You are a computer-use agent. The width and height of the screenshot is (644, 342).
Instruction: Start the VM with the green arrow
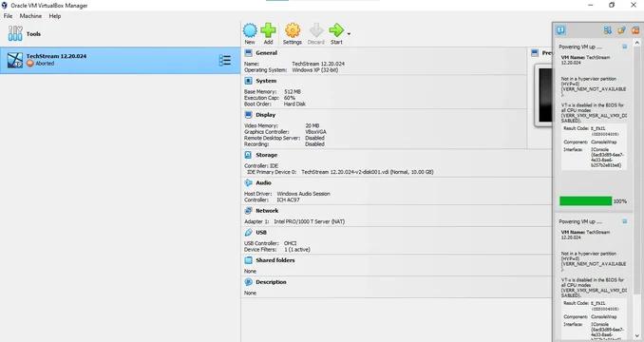336,30
